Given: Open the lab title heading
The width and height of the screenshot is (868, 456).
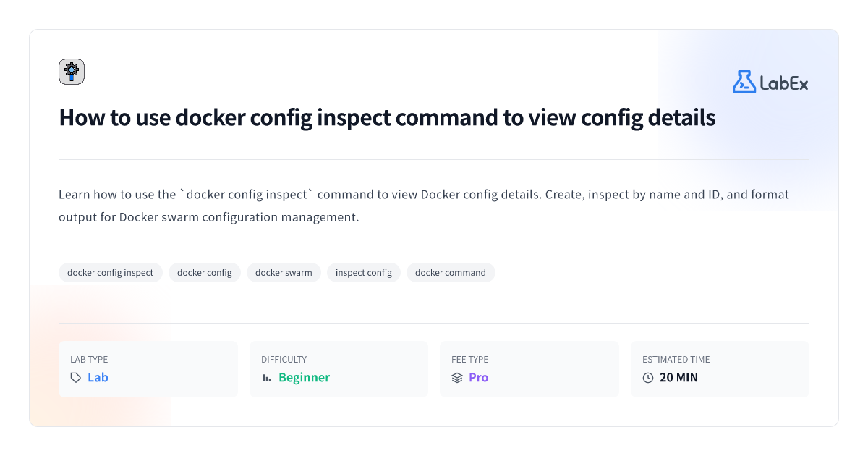Looking at the screenshot, I should click(387, 117).
